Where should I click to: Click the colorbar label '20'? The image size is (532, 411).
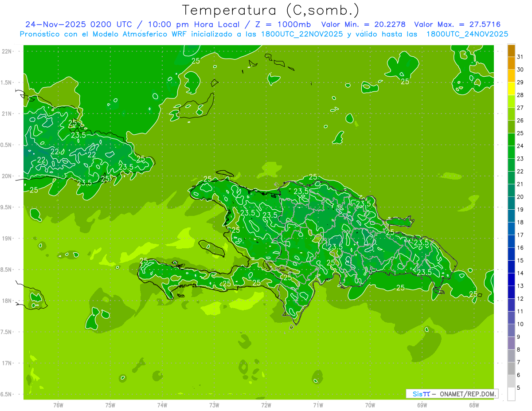click(x=520, y=197)
